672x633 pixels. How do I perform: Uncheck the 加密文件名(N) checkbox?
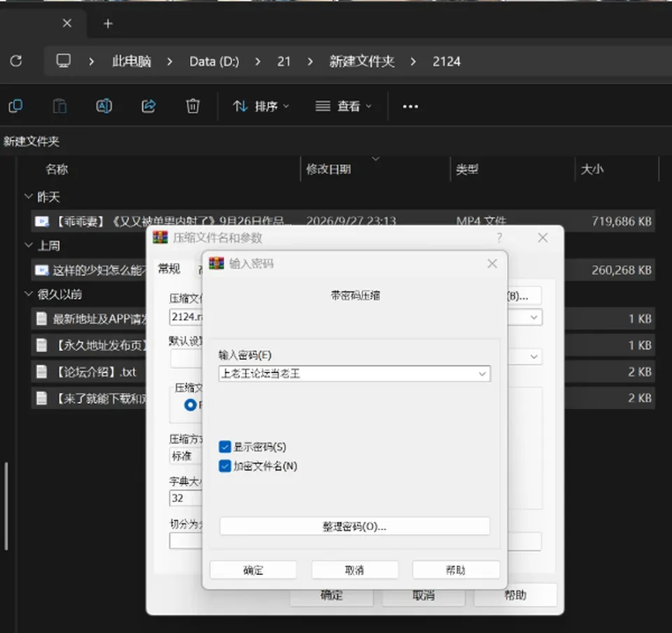pyautogui.click(x=225, y=466)
